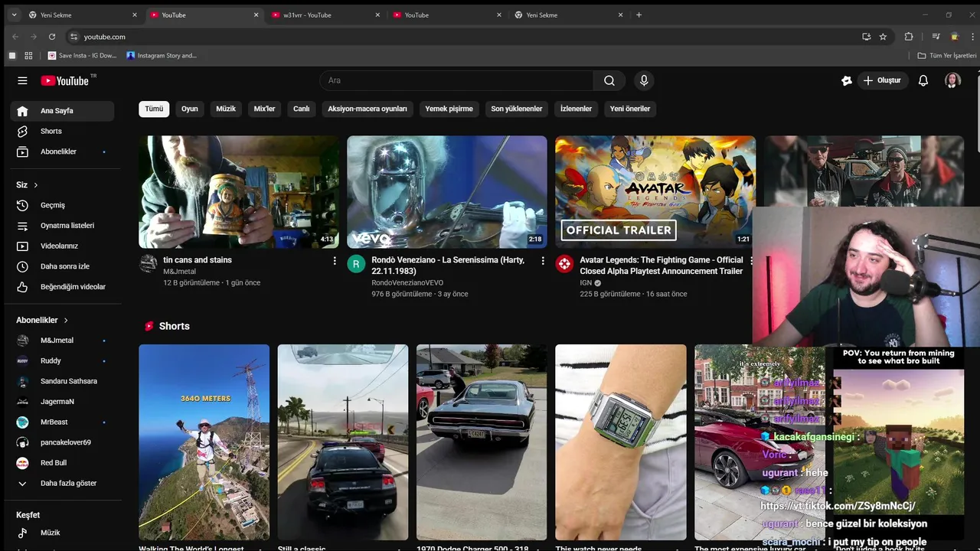Open the Rondò Veneziano video title
The image size is (980, 551).
click(448, 266)
